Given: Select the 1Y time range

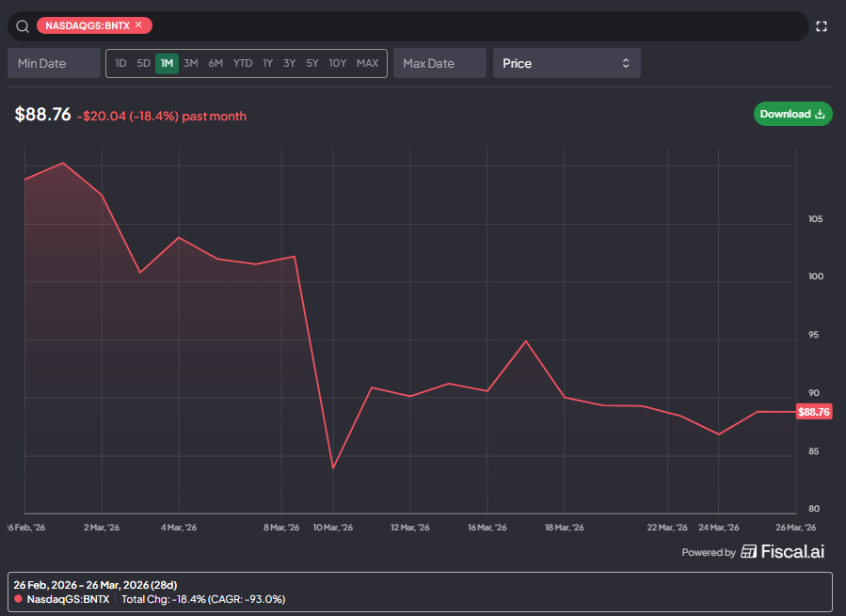Looking at the screenshot, I should point(267,63).
